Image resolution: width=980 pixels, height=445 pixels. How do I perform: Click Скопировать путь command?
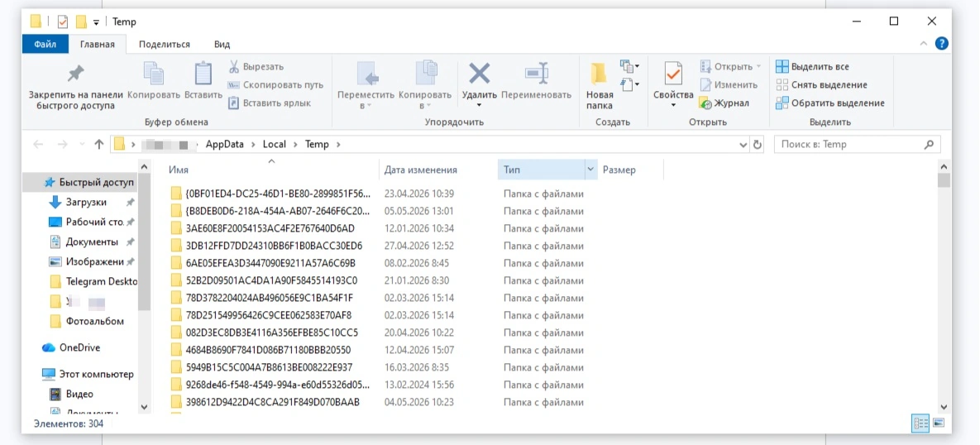pyautogui.click(x=275, y=84)
